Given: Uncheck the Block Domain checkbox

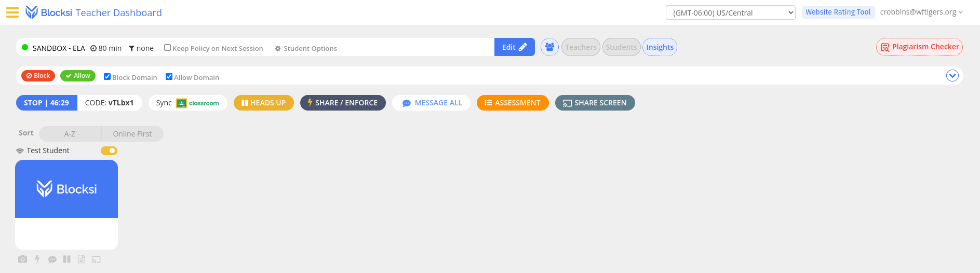Looking at the screenshot, I should [107, 77].
